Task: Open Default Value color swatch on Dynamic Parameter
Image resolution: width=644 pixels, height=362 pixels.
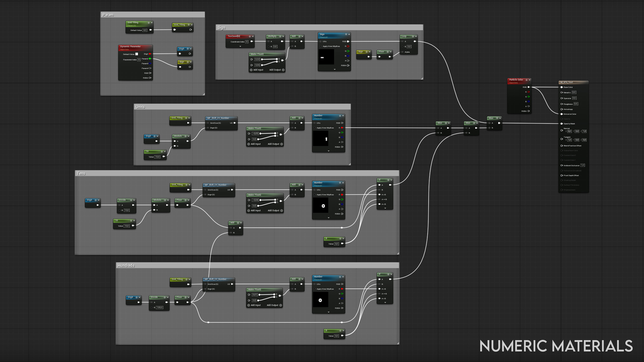Action: (x=137, y=54)
